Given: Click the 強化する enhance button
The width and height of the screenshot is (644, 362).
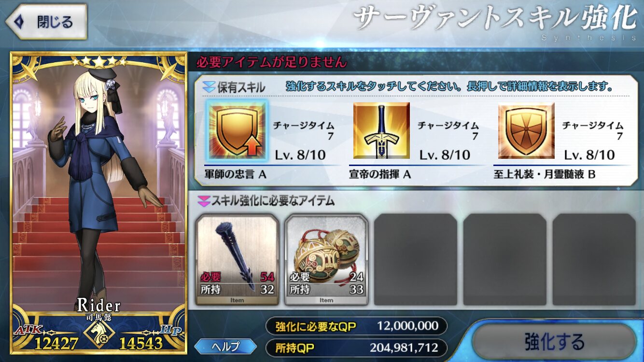Looking at the screenshot, I should click(x=554, y=342).
